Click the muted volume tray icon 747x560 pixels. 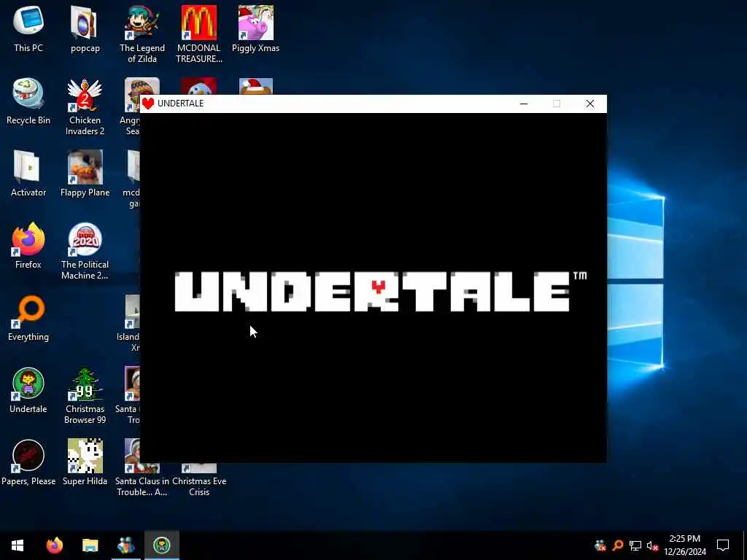[x=653, y=545]
